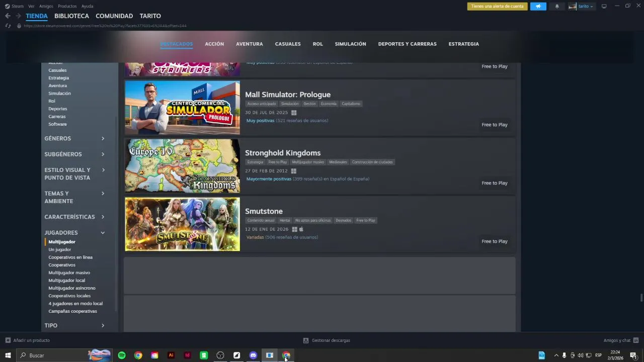Open the Mall Simulator thumbnail image

click(x=183, y=108)
